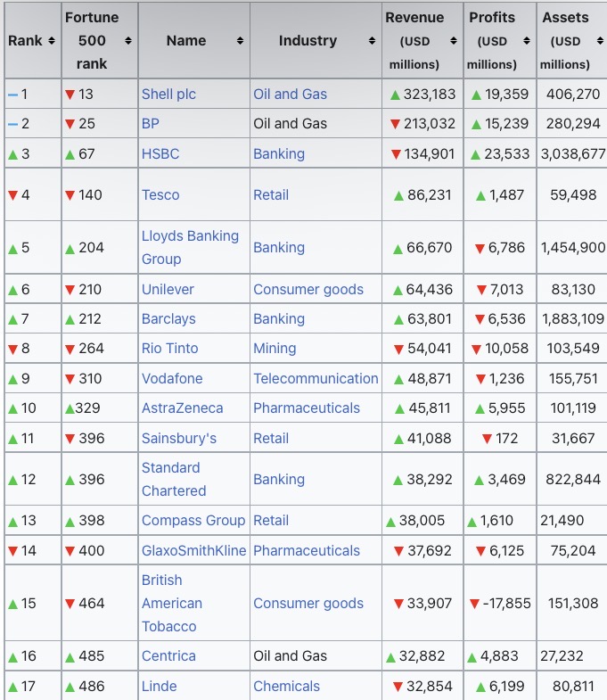The width and height of the screenshot is (607, 700).
Task: Select Barclays assets 1,883,109
Action: (573, 319)
